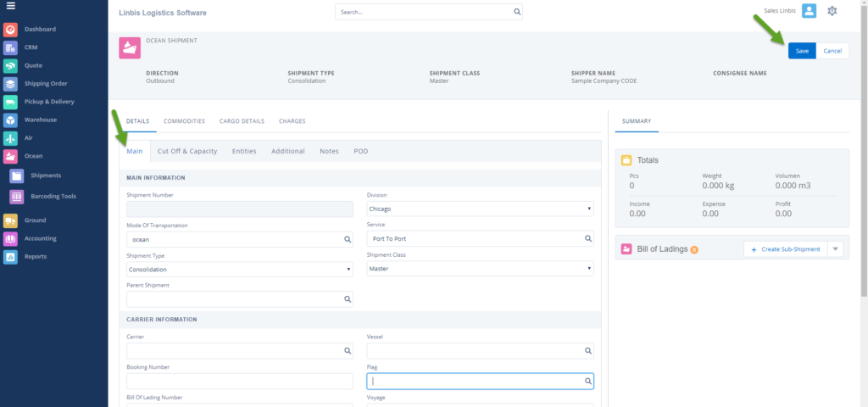Open Dashboard from the sidebar
Image resolution: width=868 pixels, height=407 pixels.
tap(40, 30)
